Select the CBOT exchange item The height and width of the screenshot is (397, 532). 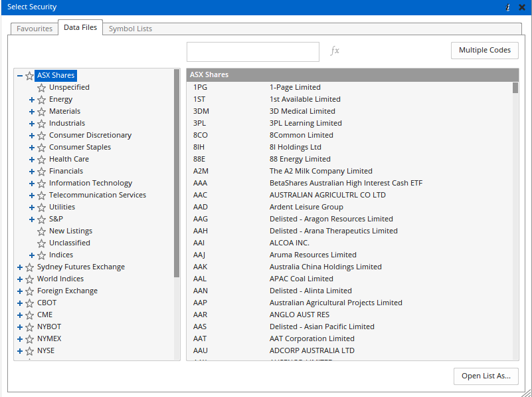coord(46,303)
